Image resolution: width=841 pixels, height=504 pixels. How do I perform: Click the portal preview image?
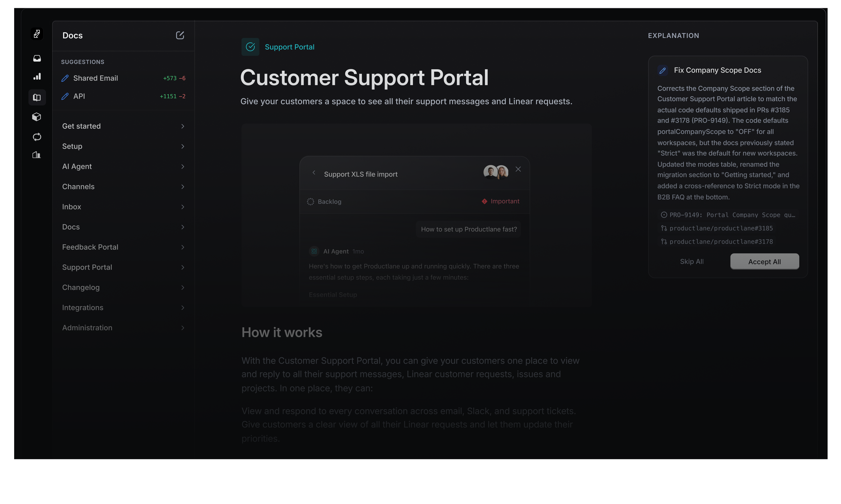416,215
